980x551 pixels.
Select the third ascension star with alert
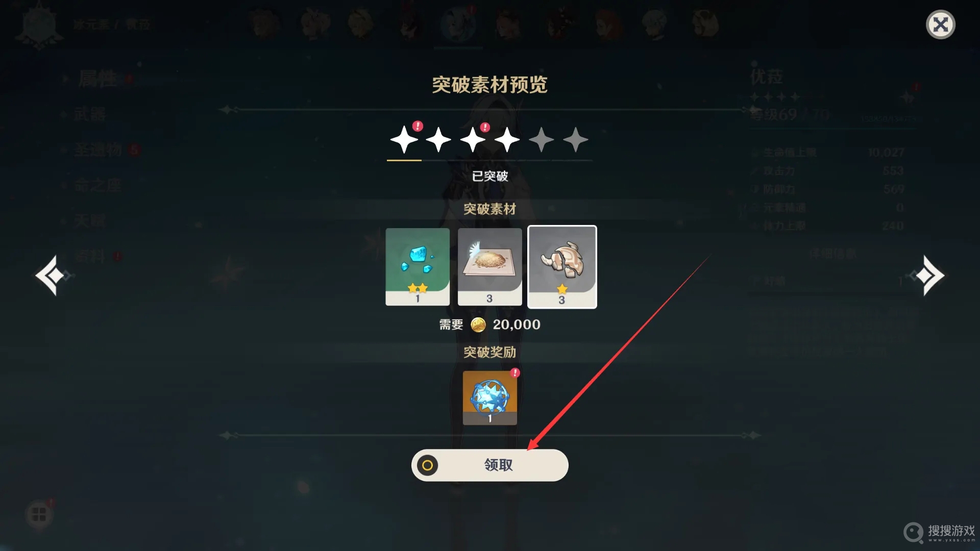point(473,140)
